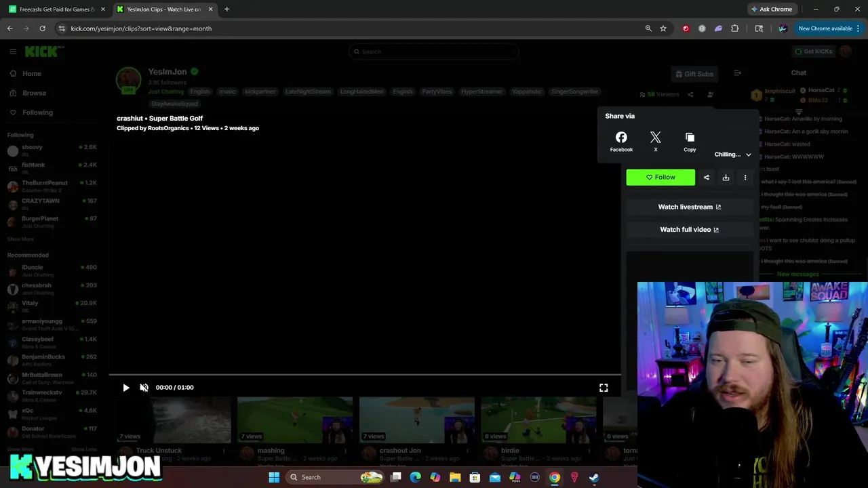Screen dimensions: 868x488
Task: Open CRAZYTAWN channel in sidebar
Action: pos(53,203)
